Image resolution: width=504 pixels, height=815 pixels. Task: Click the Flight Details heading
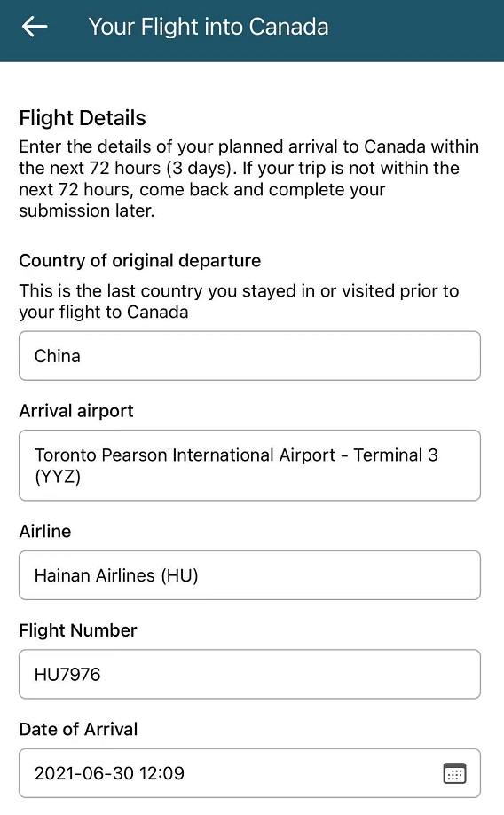(83, 118)
